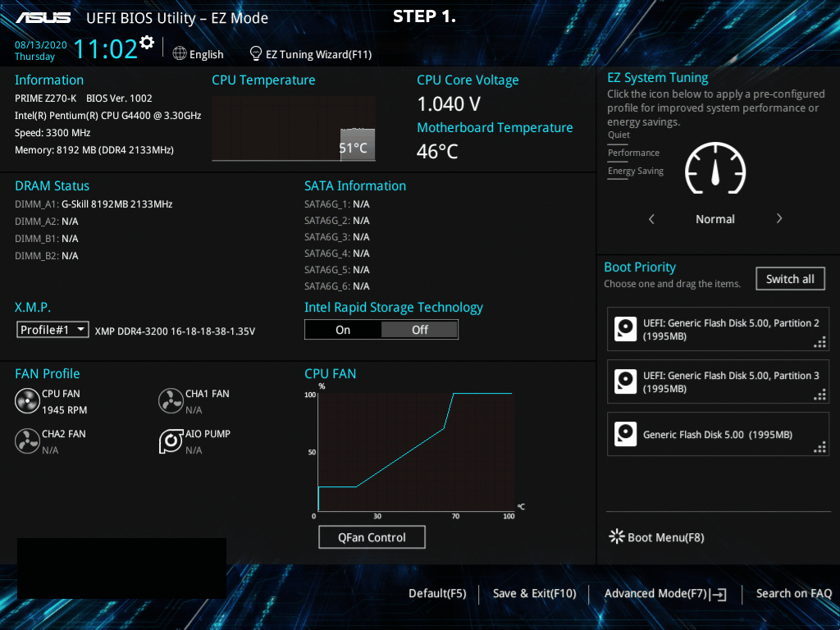Viewport: 840px width, 630px height.
Task: Click the CHA2 FAN icon
Action: (27, 441)
